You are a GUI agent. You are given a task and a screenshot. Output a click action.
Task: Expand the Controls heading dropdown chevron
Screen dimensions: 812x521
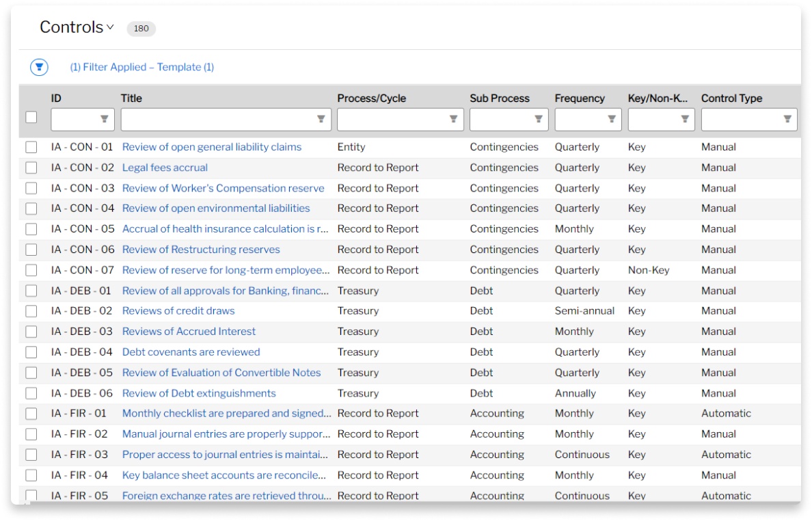(110, 27)
